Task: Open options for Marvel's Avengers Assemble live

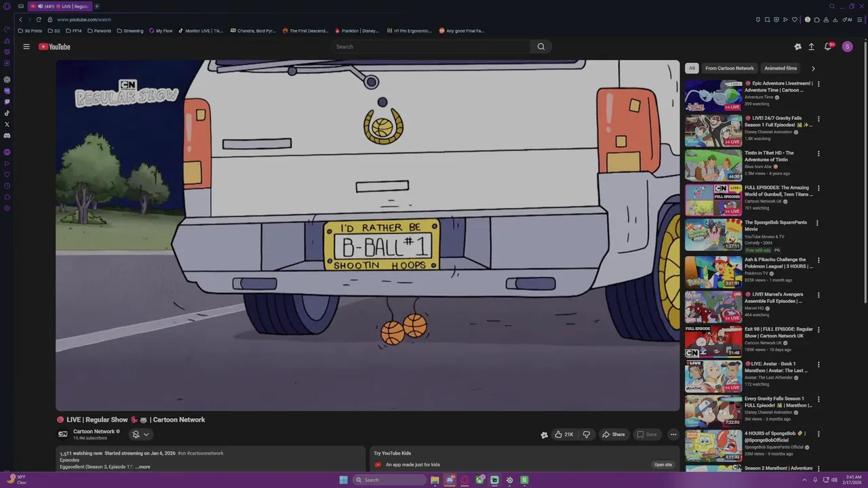Action: [818, 296]
